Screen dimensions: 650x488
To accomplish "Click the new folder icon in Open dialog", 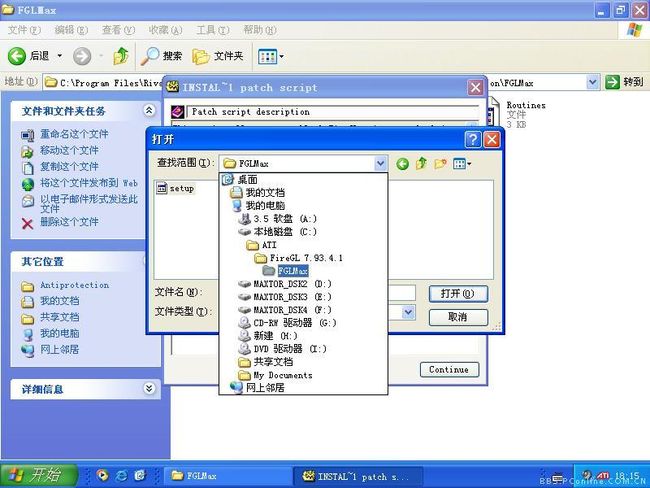I will 440,164.
